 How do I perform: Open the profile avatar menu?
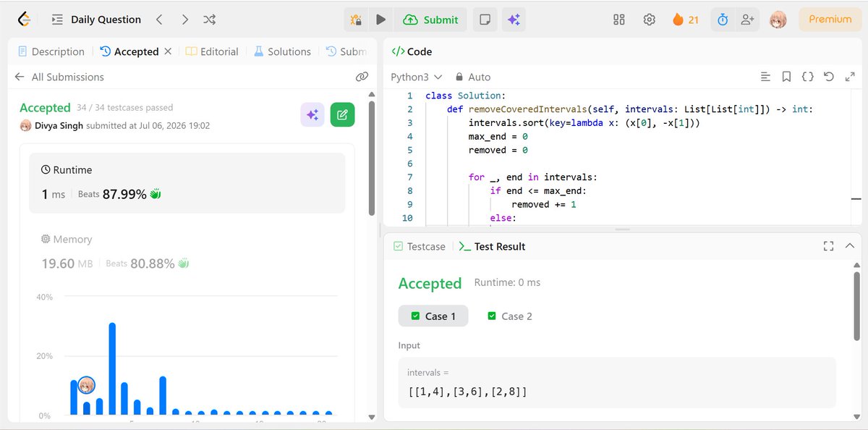pos(778,20)
